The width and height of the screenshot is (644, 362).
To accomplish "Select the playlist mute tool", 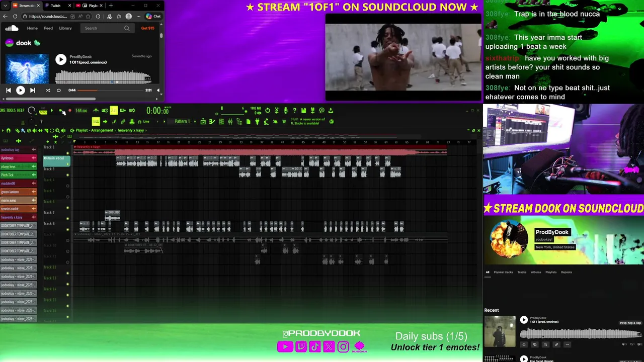I will pyautogui.click(x=35, y=130).
